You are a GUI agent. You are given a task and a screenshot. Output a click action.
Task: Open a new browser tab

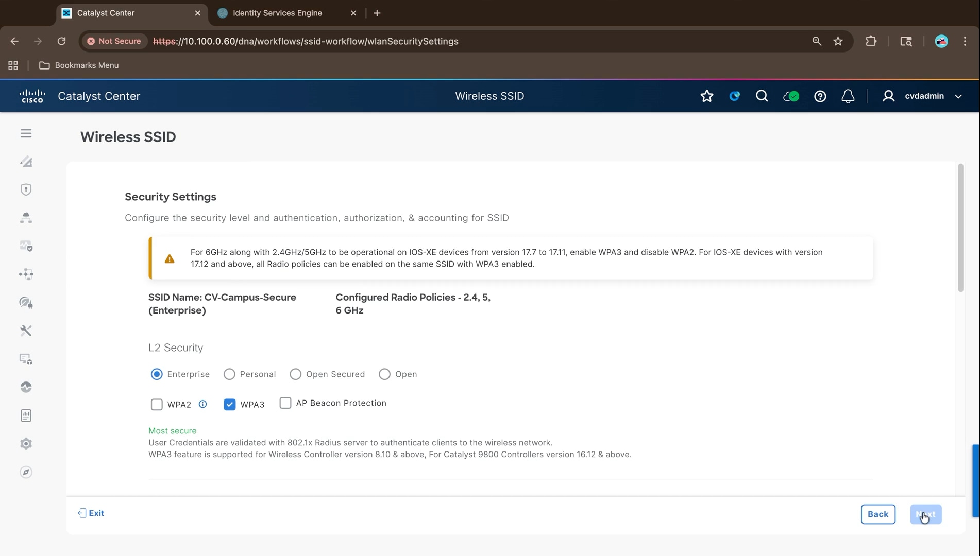377,13
